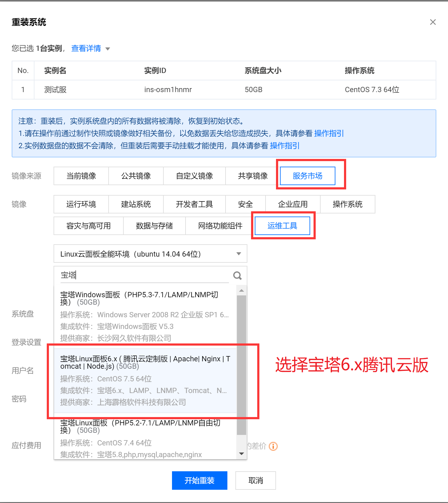Select 公共镜像 image source
The width and height of the screenshot is (448, 503).
tap(136, 176)
